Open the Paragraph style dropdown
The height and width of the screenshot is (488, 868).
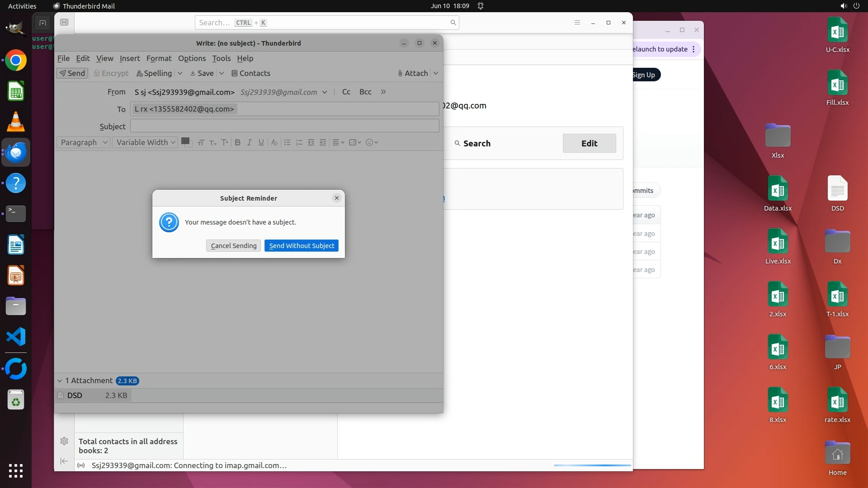click(83, 142)
